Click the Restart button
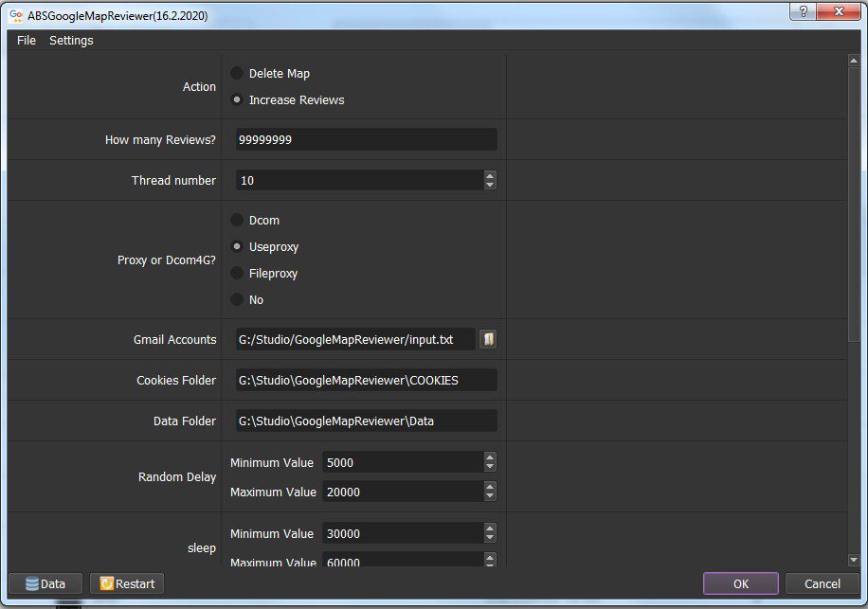Viewport: 868px width, 609px height. pyautogui.click(x=127, y=583)
